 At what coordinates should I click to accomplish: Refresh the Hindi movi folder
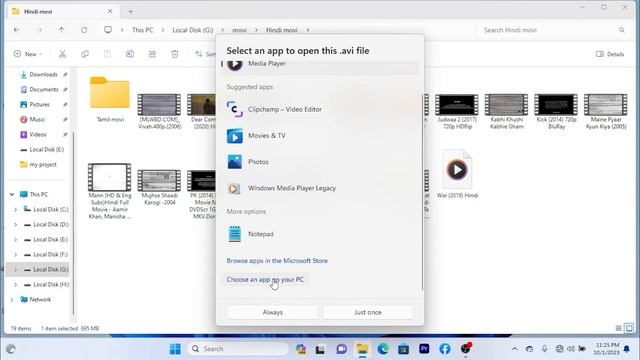pyautogui.click(x=84, y=30)
